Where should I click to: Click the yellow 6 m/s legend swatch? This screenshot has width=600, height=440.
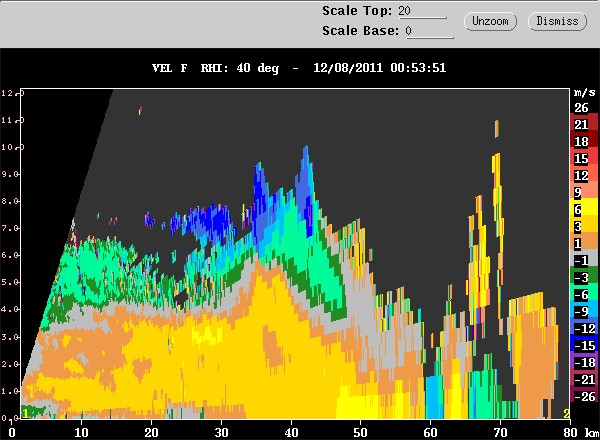coord(579,210)
